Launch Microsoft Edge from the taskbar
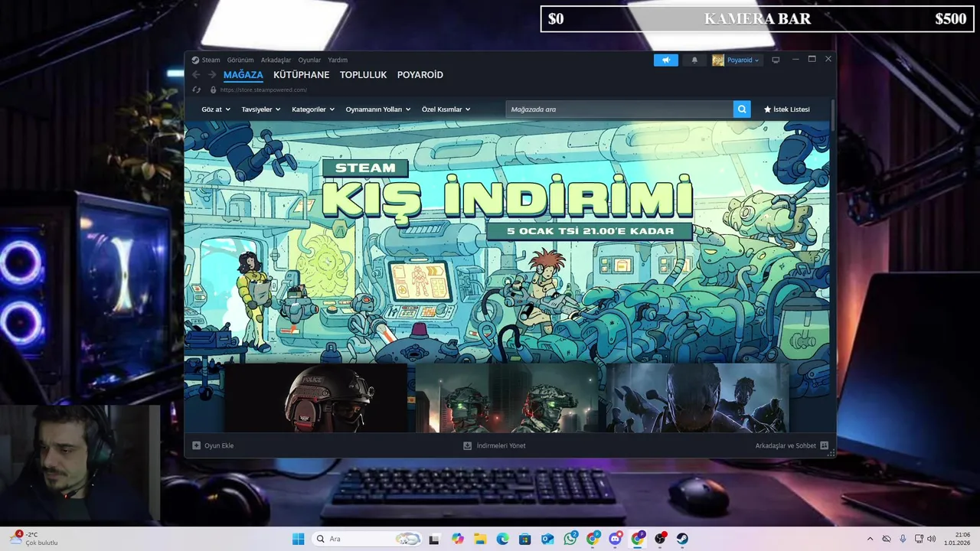This screenshot has height=551, width=980. tap(502, 539)
